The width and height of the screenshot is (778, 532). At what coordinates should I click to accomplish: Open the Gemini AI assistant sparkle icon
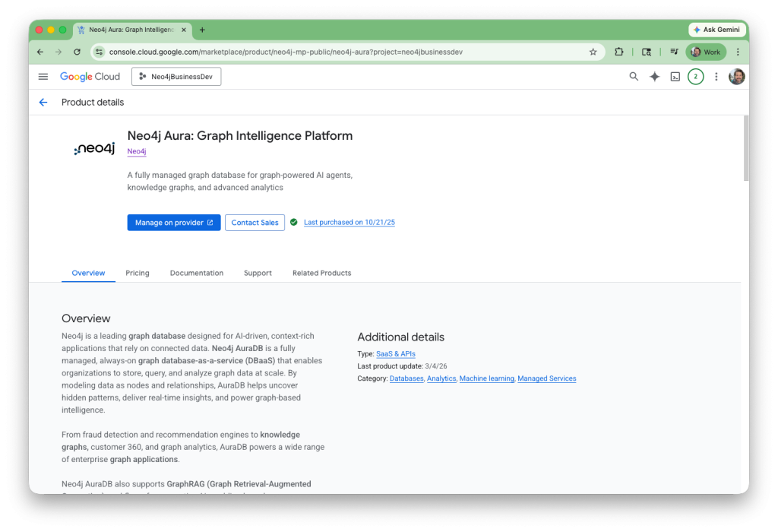(x=654, y=77)
